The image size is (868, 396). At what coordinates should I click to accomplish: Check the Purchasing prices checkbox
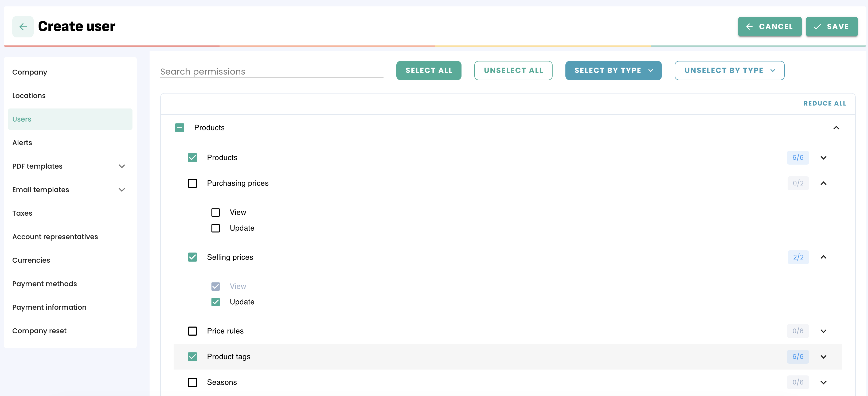[192, 183]
